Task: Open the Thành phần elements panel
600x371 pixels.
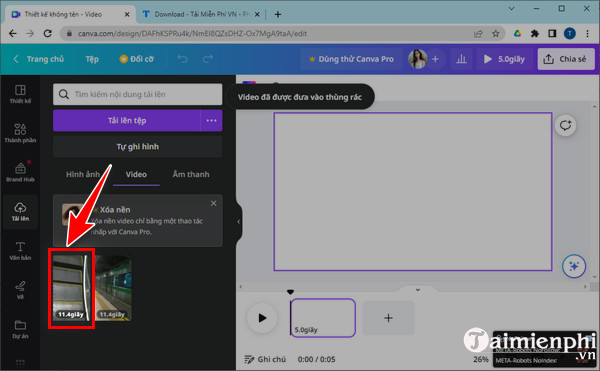Action: [20, 133]
